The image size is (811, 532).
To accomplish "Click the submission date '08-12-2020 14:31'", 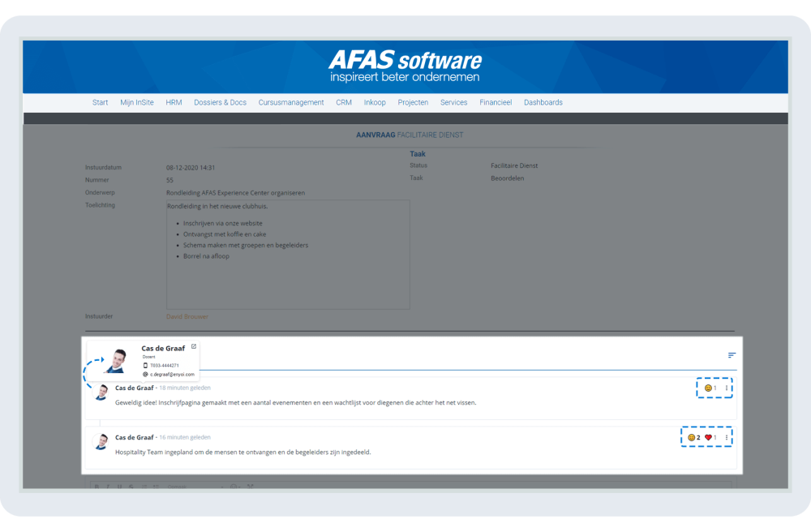I will 191,168.
